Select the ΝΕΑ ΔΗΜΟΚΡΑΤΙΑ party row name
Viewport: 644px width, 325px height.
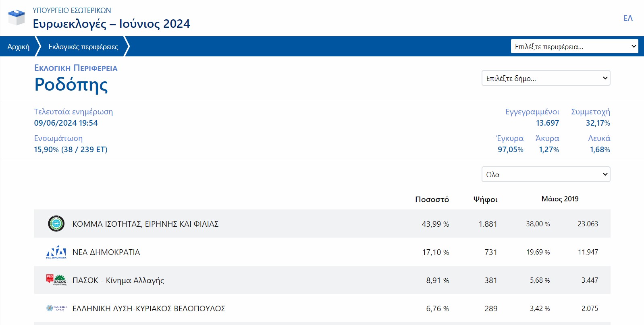106,252
